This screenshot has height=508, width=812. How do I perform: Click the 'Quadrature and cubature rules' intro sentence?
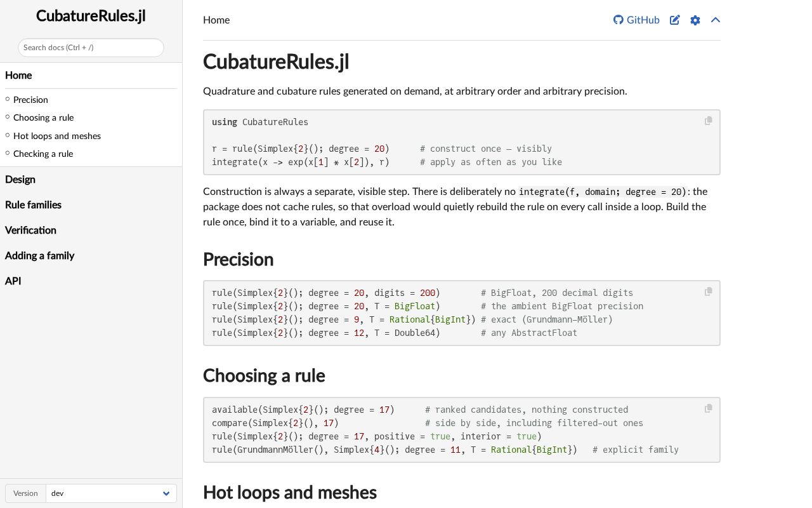click(x=415, y=91)
